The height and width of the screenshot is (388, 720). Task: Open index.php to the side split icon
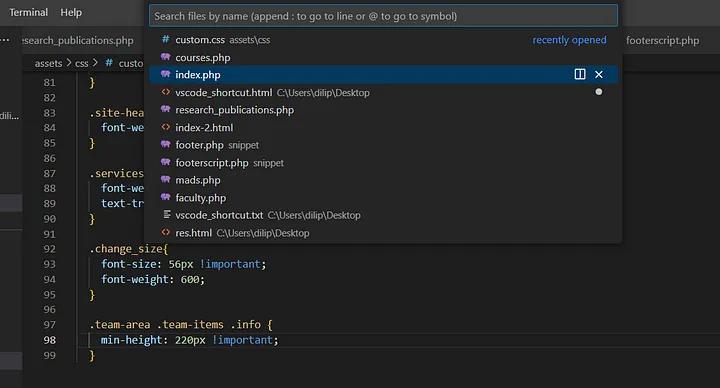click(580, 74)
